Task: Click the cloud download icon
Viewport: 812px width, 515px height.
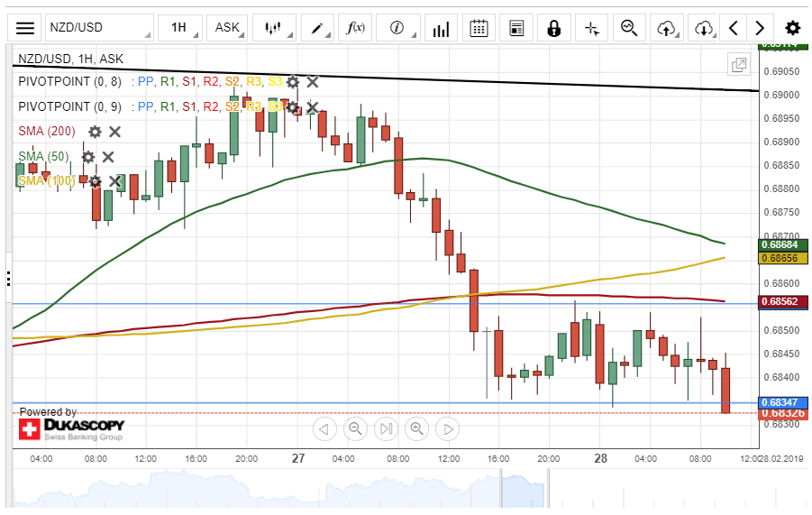Action: pos(704,28)
